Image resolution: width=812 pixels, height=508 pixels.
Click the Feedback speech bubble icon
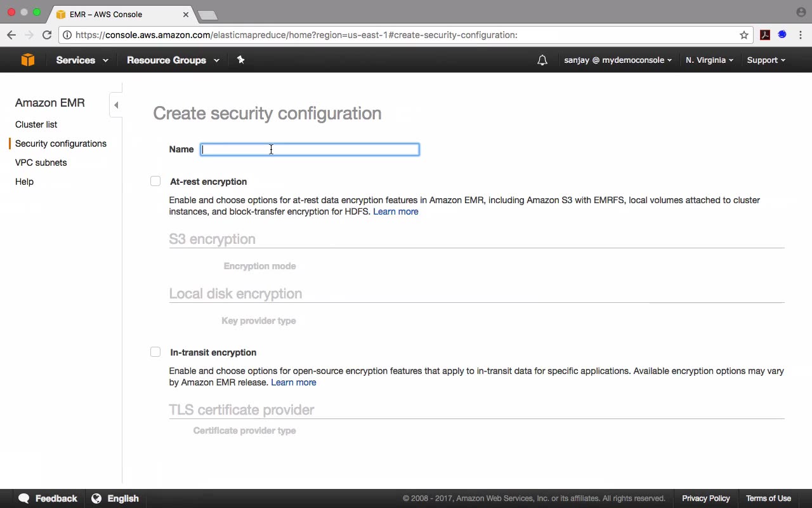[x=24, y=498]
